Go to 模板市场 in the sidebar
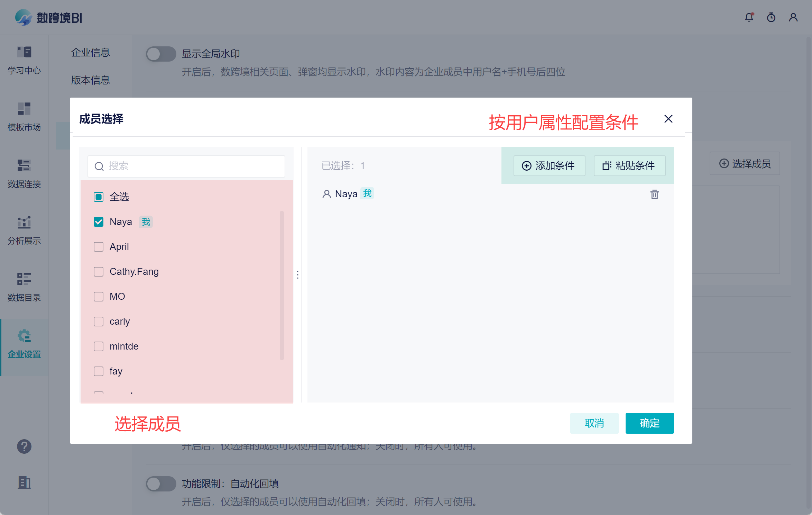Screen dimensions: 812x515 (24, 116)
